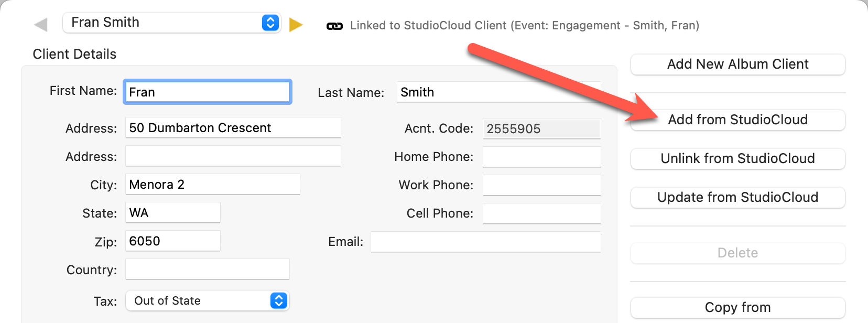Image resolution: width=868 pixels, height=323 pixels.
Task: Click the first Address field with Dumbarton Crescent
Action: [x=233, y=128]
